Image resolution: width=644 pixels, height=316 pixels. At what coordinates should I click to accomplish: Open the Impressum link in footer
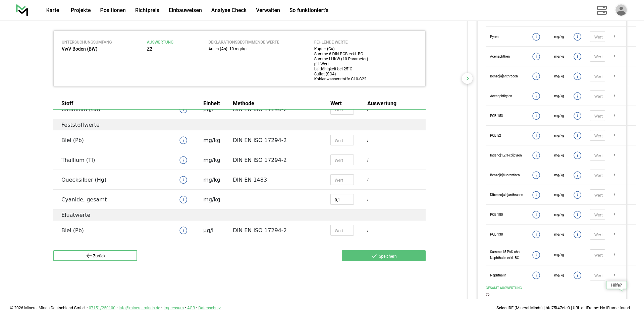[173, 308]
